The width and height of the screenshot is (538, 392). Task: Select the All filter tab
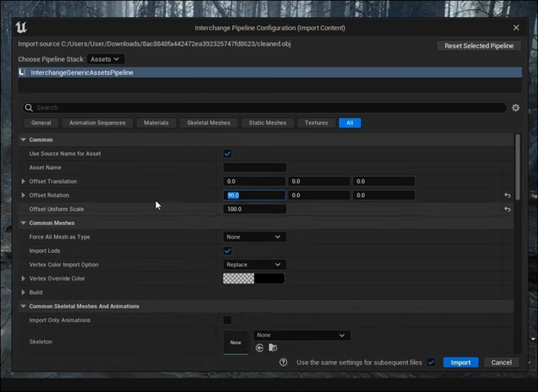(x=350, y=123)
